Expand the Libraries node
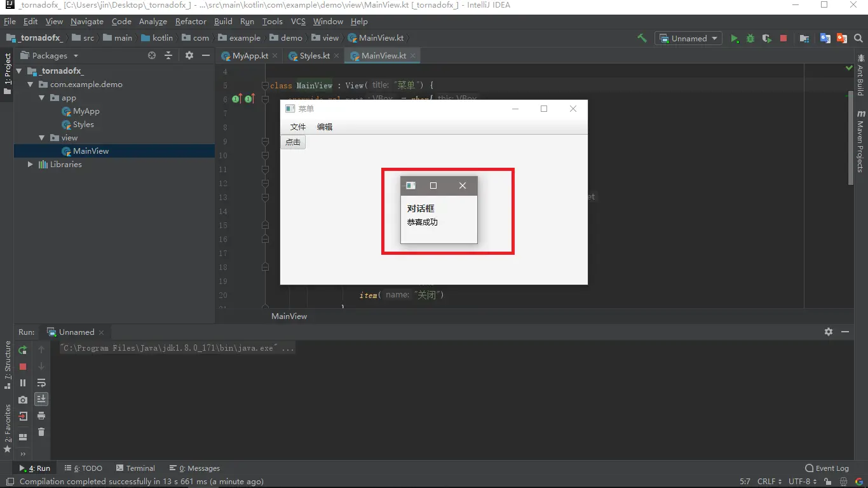Screen dimensions: 868x488 [x=30, y=165]
